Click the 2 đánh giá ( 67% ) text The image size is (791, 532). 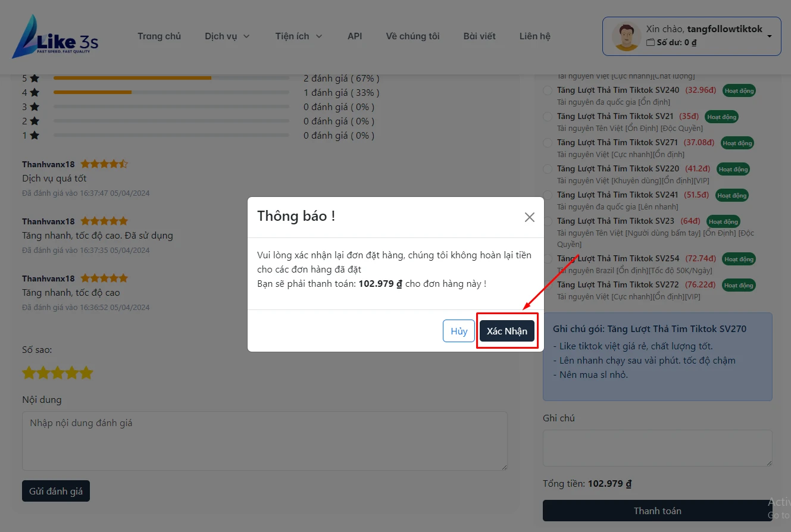click(341, 78)
